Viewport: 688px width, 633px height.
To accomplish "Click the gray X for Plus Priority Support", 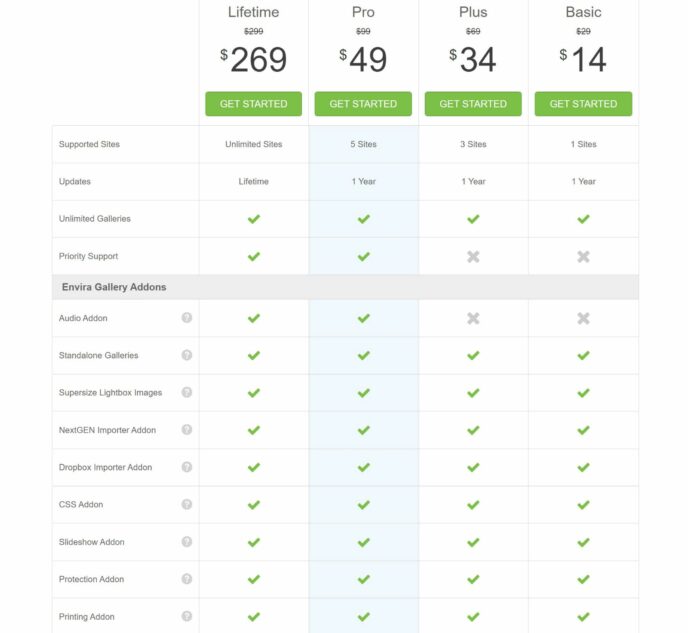I will [x=473, y=257].
